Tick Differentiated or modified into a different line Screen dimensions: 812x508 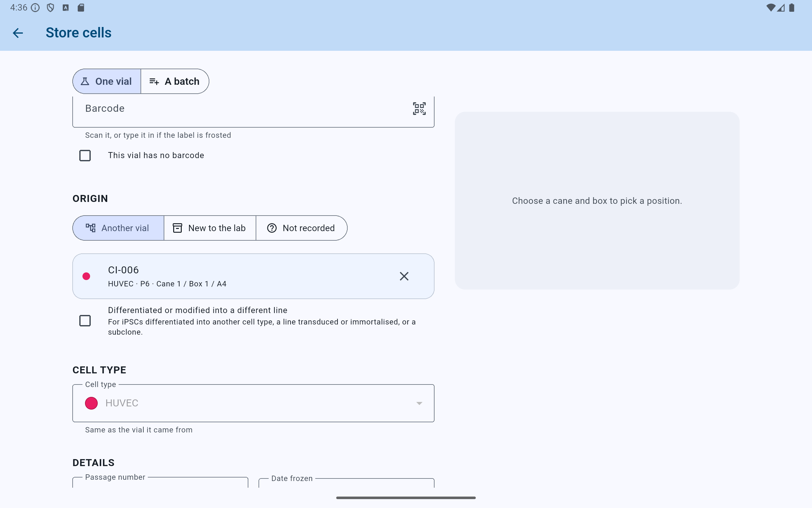pyautogui.click(x=85, y=321)
